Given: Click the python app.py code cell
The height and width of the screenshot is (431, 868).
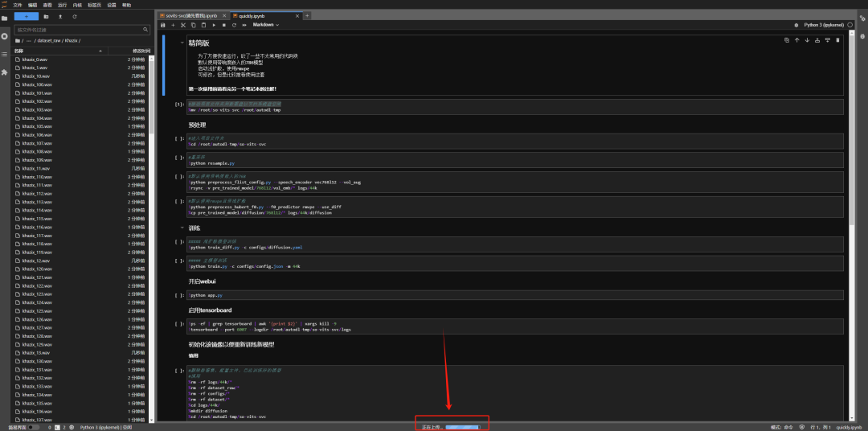Looking at the screenshot, I should 515,295.
